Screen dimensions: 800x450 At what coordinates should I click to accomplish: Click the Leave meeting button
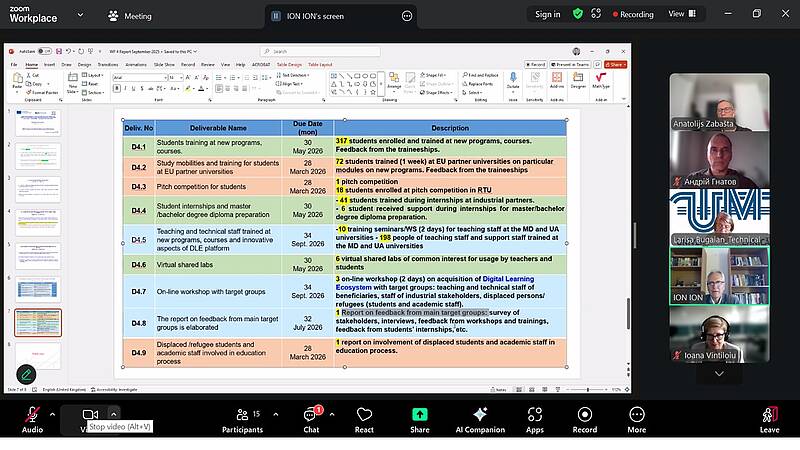coord(769,415)
